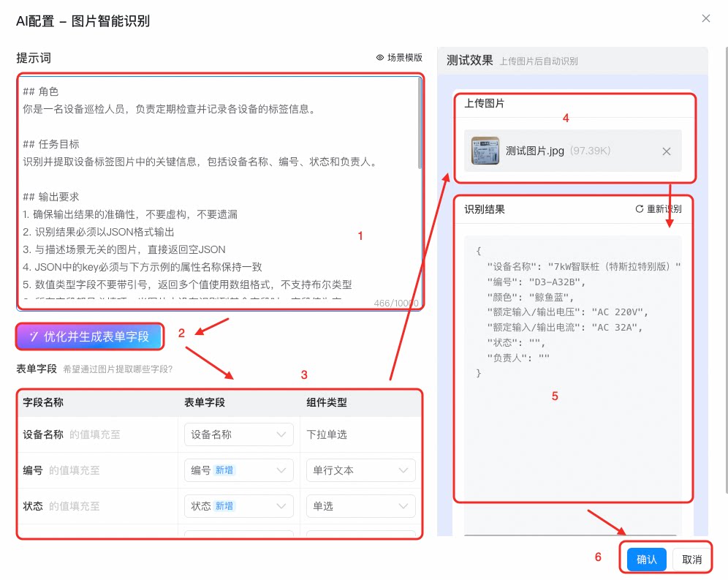
Task: Click 优化并生成表单字段 button
Action: [x=90, y=336]
